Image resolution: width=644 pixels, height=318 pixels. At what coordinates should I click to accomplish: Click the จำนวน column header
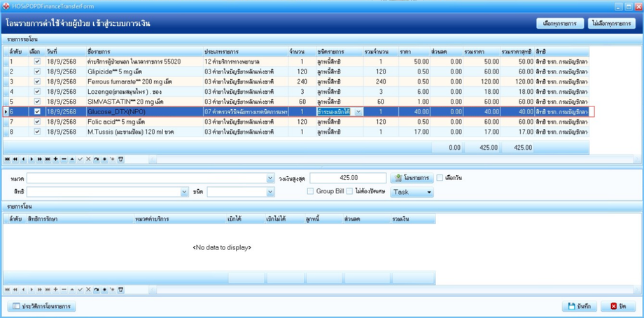click(302, 52)
